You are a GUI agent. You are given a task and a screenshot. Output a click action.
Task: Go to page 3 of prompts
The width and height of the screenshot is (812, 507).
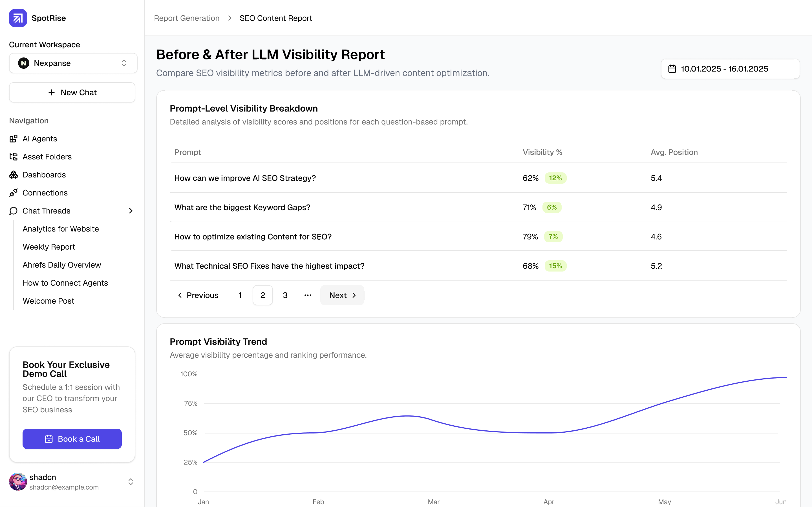click(x=285, y=295)
